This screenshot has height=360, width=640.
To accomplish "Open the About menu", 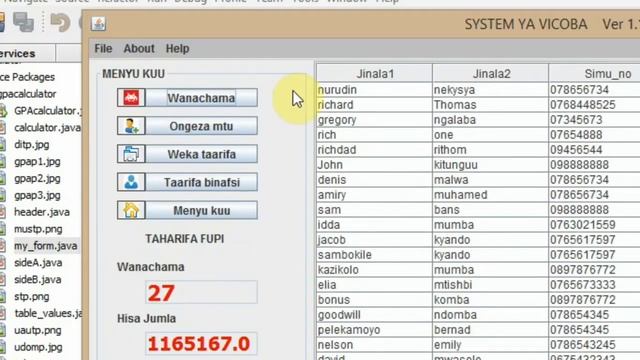I will pos(139,49).
